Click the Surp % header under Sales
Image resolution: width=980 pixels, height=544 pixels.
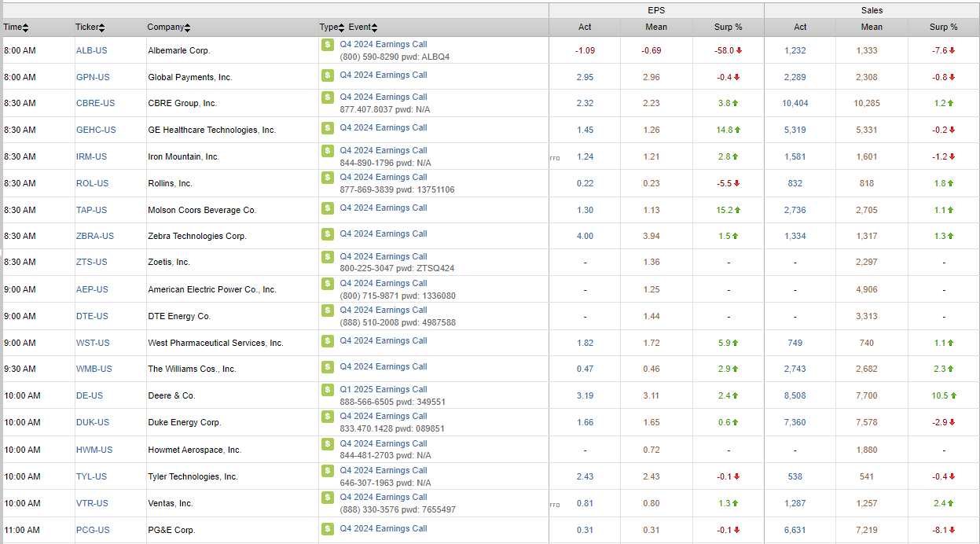click(x=943, y=27)
